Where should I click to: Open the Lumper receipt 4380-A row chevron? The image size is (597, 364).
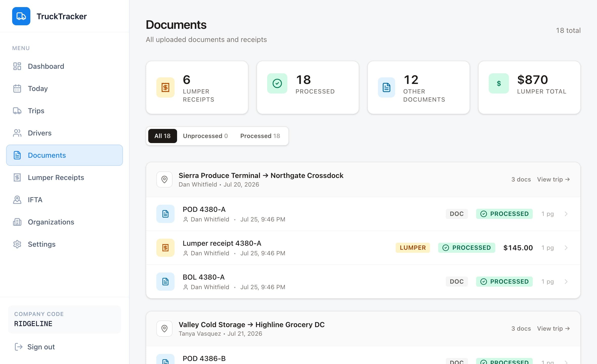click(x=566, y=248)
